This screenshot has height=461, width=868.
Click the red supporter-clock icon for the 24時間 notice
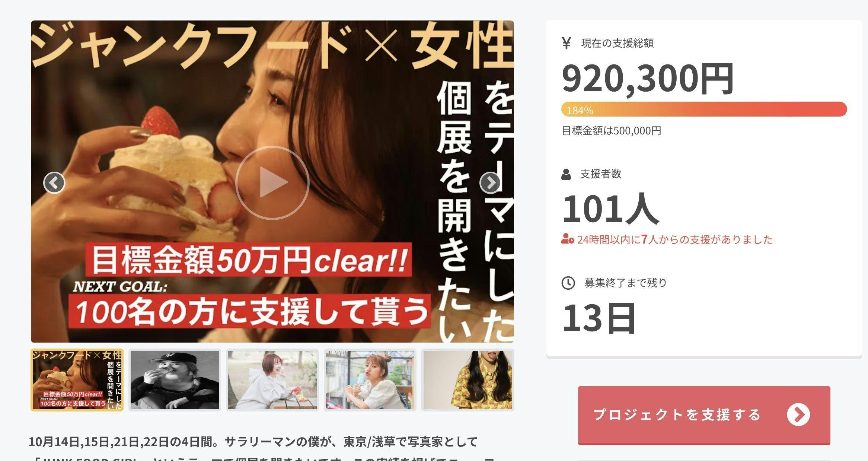[568, 239]
